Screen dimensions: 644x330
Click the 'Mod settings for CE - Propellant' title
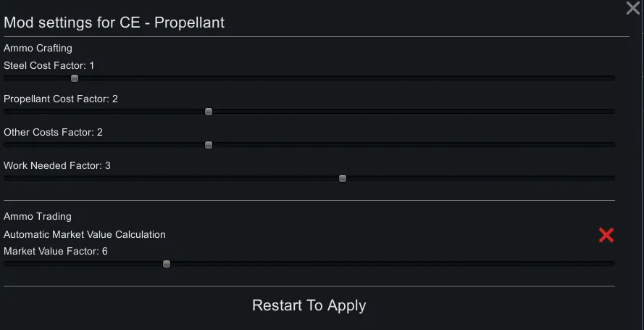(x=114, y=22)
